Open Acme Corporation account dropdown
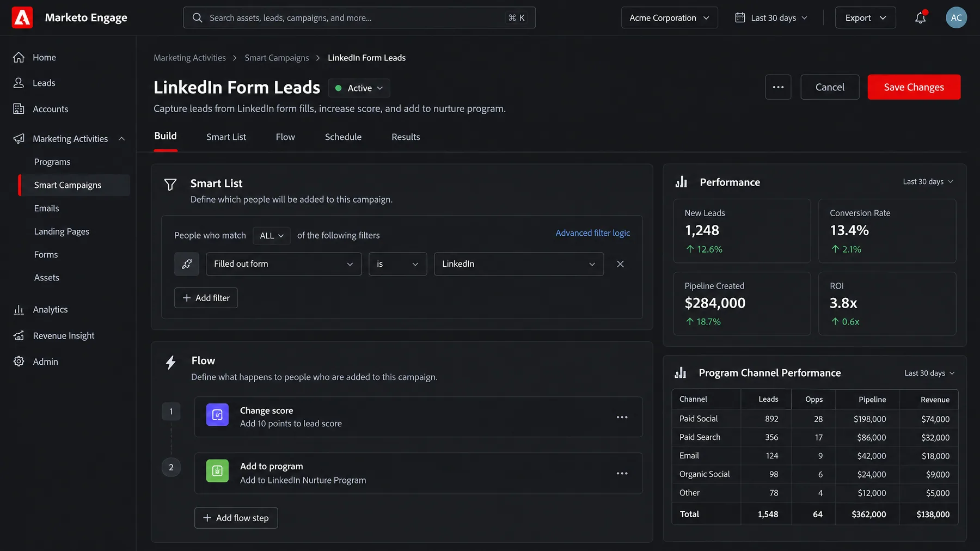The width and height of the screenshot is (980, 551). pyautogui.click(x=670, y=17)
